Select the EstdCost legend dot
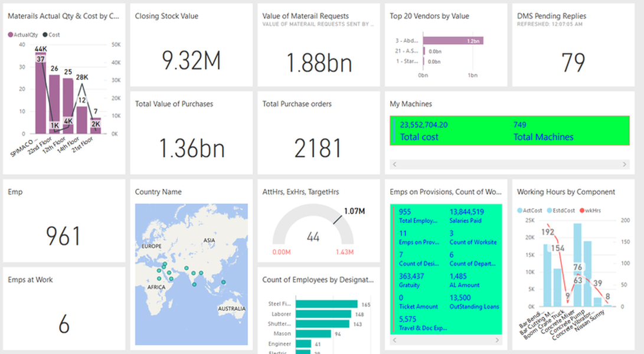The height and width of the screenshot is (354, 644). [x=550, y=210]
